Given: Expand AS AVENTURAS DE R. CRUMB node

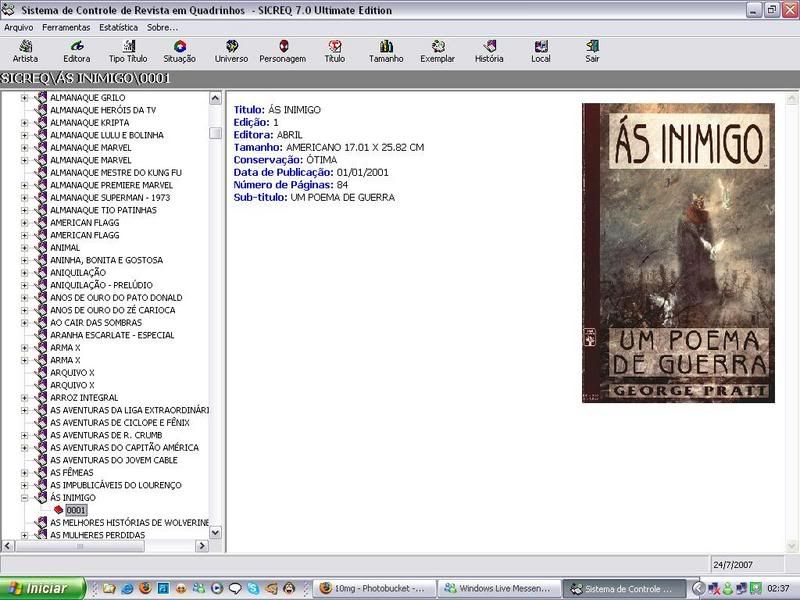Looking at the screenshot, I should coord(24,435).
